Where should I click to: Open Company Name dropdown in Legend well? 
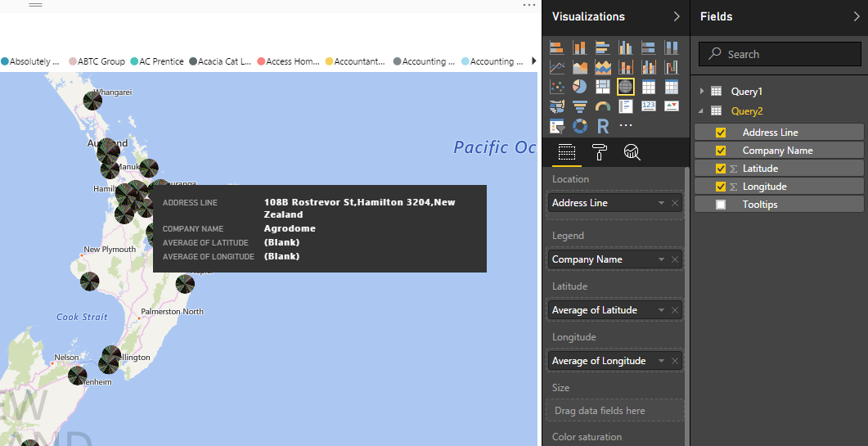click(661, 259)
